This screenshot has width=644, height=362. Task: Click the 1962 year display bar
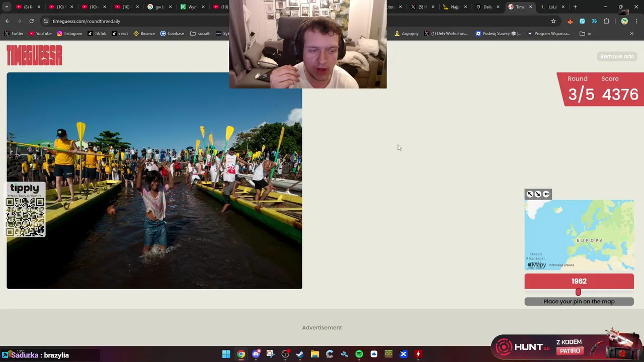[579, 281]
